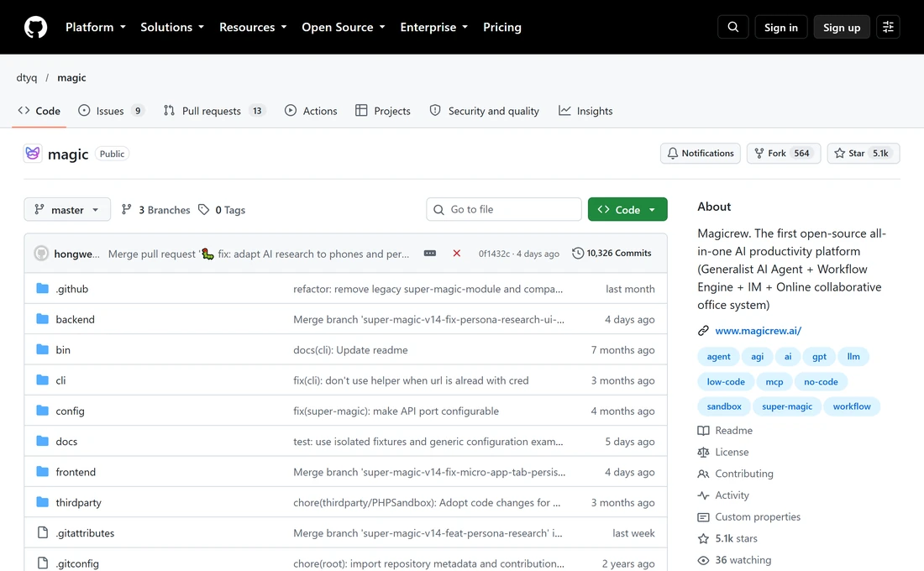Click the Readme book icon
924x571 pixels.
pos(703,431)
